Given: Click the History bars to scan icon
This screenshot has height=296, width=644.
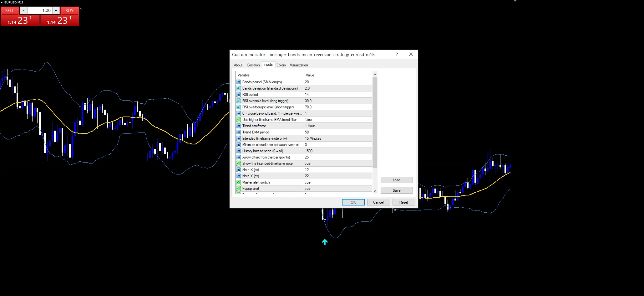Looking at the screenshot, I should (x=238, y=151).
